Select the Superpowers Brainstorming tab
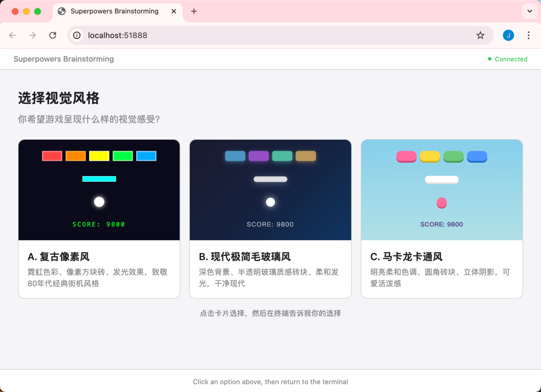The image size is (541, 392). 114,11
